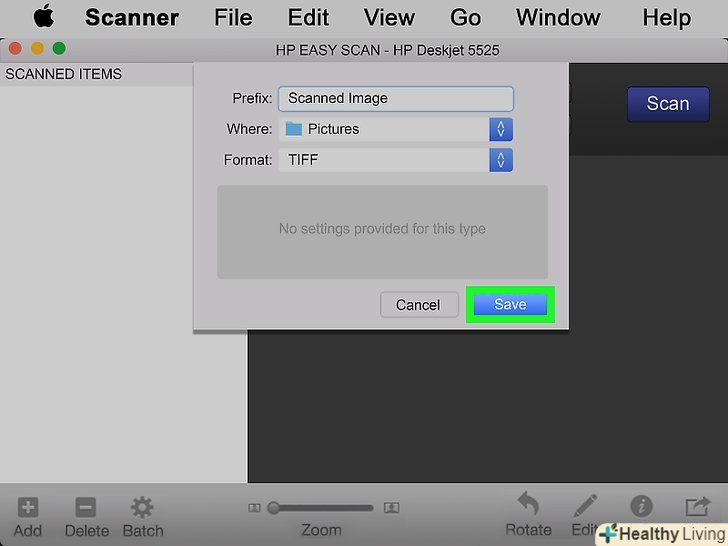Open Batch settings gear icon

point(142,507)
